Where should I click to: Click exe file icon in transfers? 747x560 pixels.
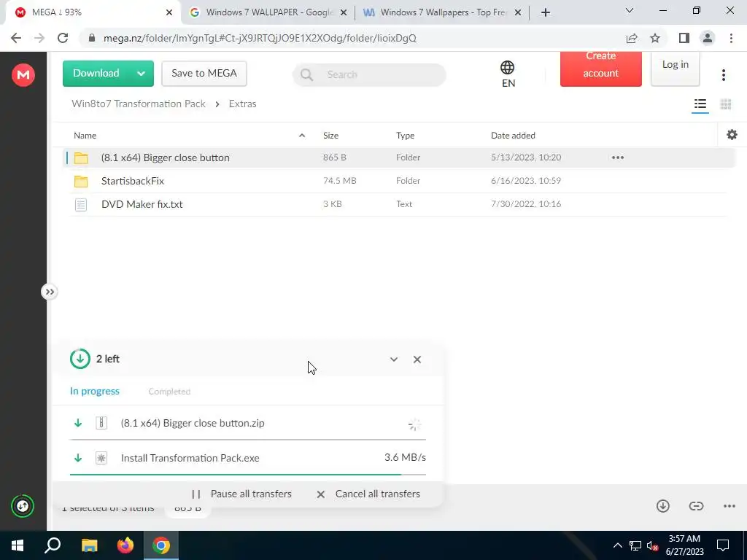pos(101,458)
